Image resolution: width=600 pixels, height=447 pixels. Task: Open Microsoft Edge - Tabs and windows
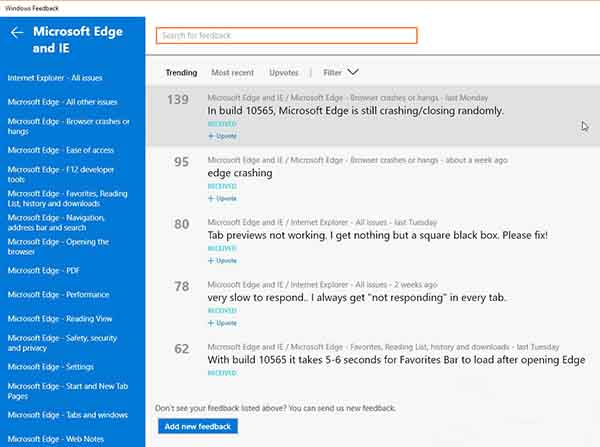(68, 415)
